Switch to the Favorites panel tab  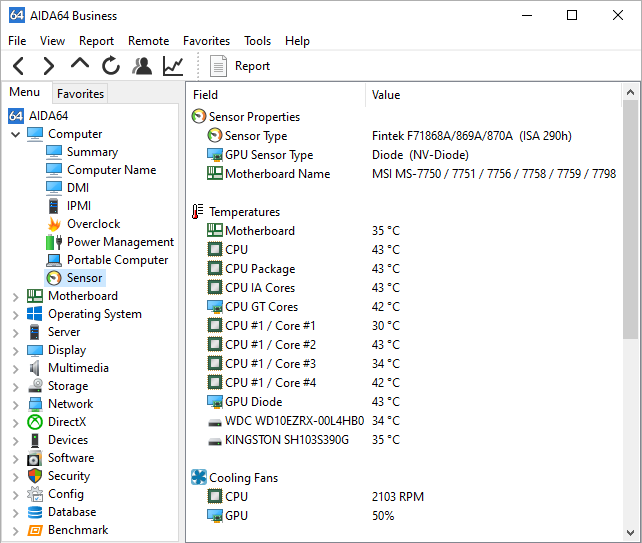point(80,94)
